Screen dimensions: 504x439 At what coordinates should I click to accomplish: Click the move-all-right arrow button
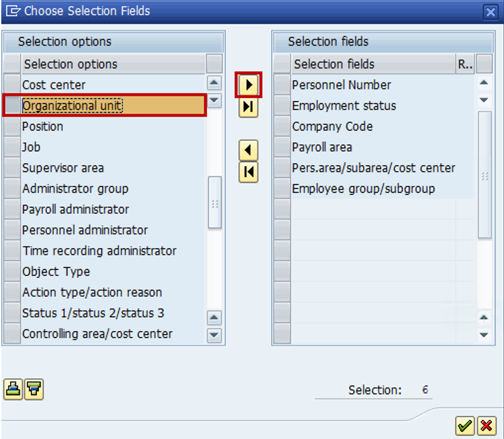(248, 107)
